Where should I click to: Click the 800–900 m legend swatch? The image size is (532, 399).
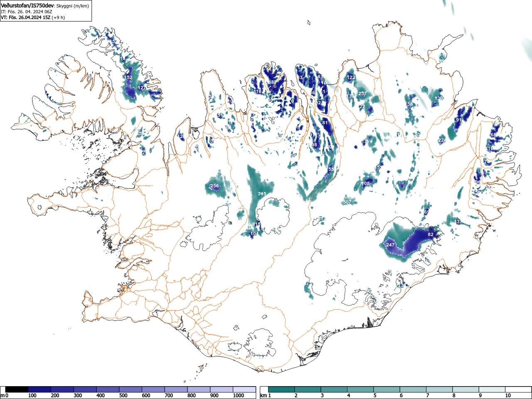[199, 389]
